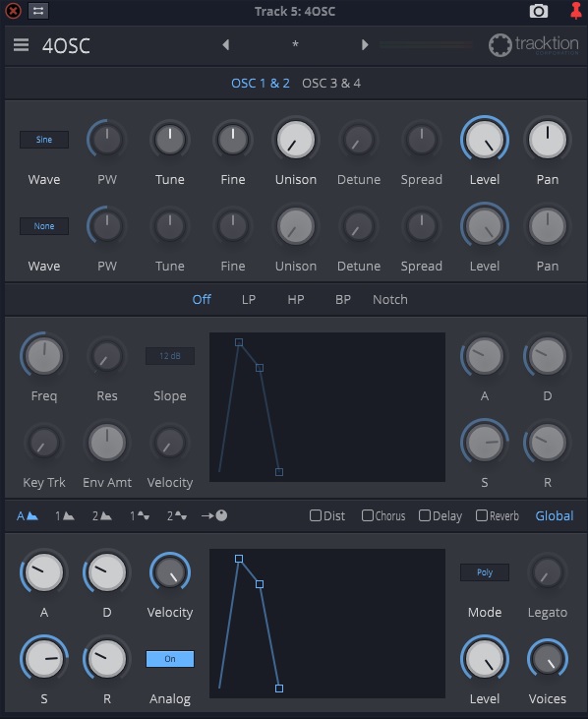Click oscillator 2 Level knob
Viewport: 588px width, 719px height.
pyautogui.click(x=485, y=226)
